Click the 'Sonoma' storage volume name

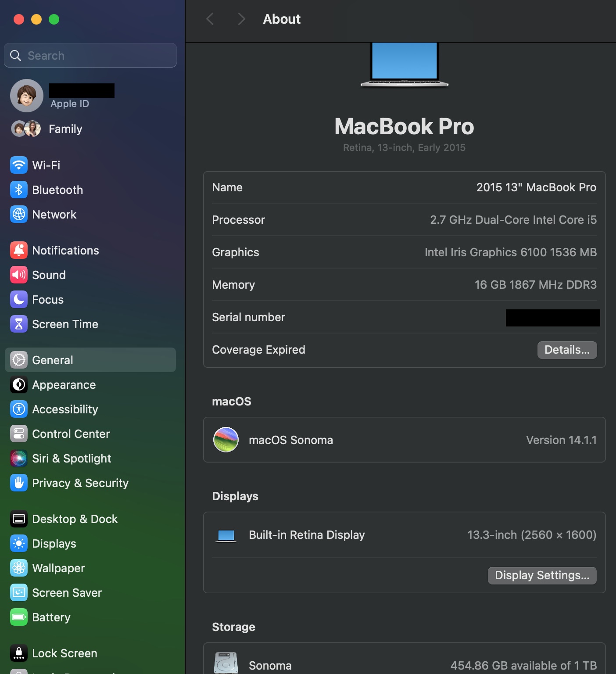click(x=270, y=666)
